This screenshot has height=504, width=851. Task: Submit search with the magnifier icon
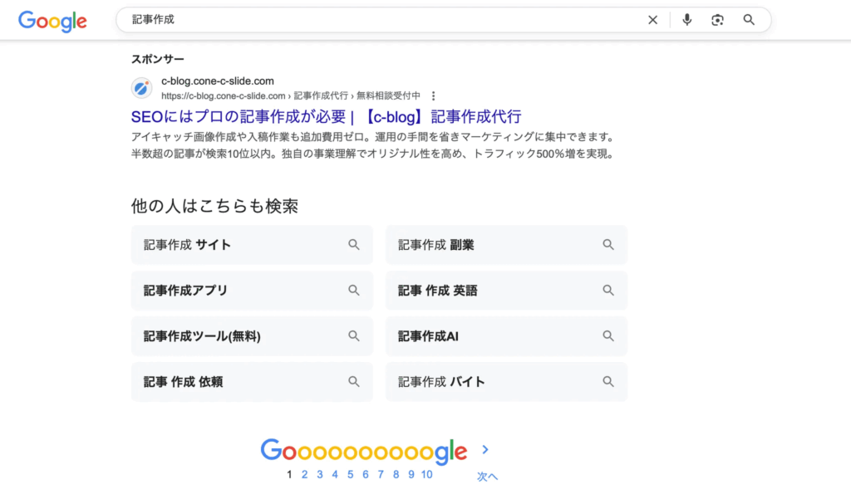pyautogui.click(x=749, y=20)
